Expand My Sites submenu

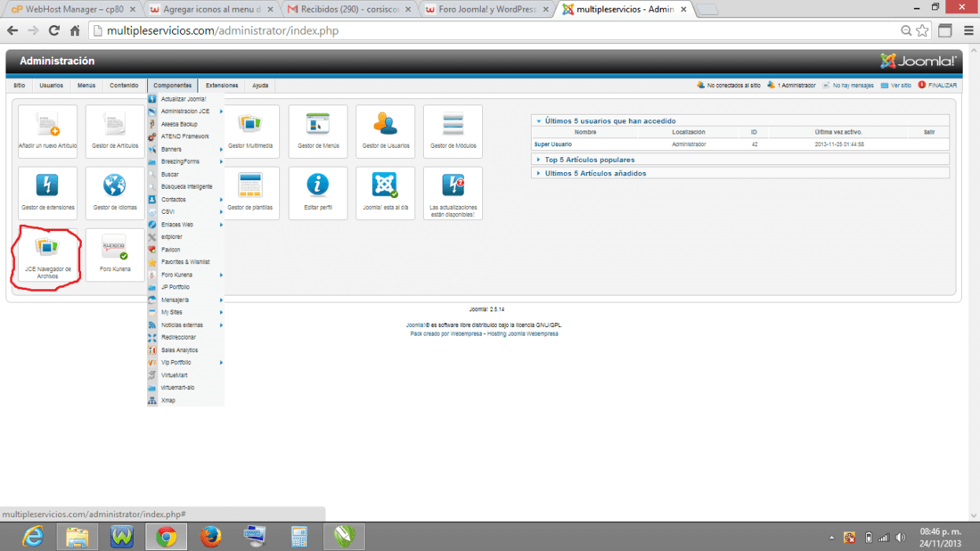(x=185, y=312)
